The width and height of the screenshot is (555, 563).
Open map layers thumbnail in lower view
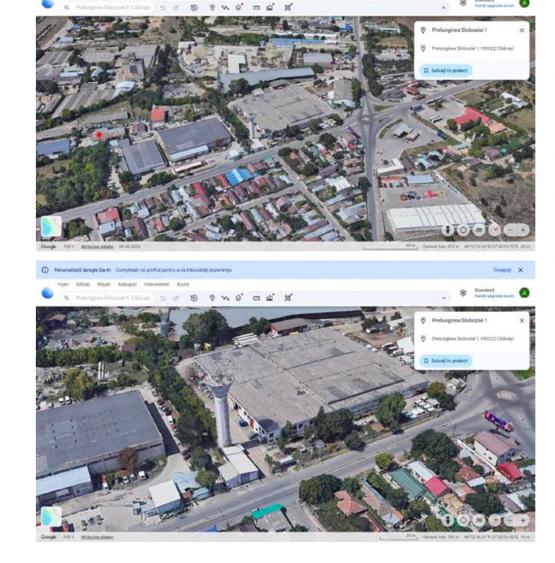click(51, 517)
